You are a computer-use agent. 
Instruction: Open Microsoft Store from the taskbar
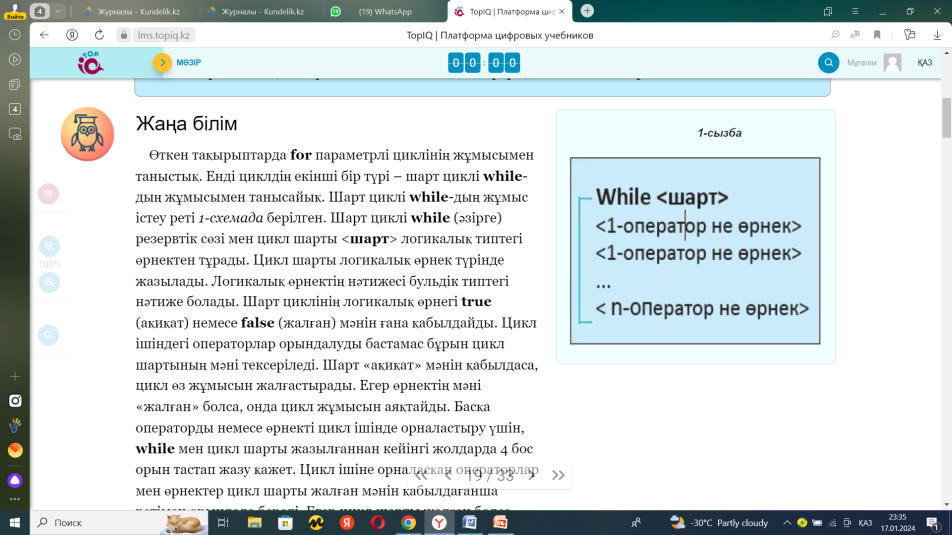coord(285,522)
